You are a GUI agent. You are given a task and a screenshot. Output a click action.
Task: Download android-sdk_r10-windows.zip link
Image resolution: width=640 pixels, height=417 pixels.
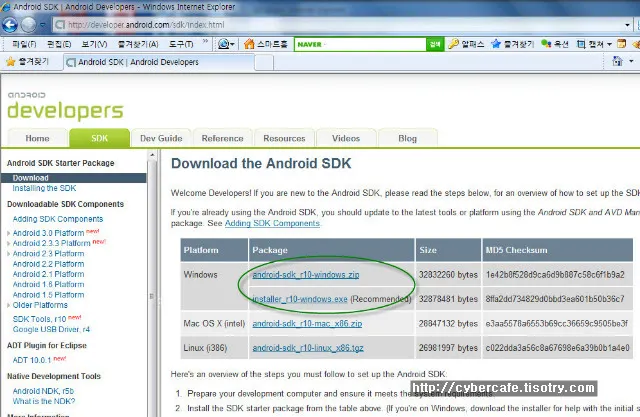306,275
